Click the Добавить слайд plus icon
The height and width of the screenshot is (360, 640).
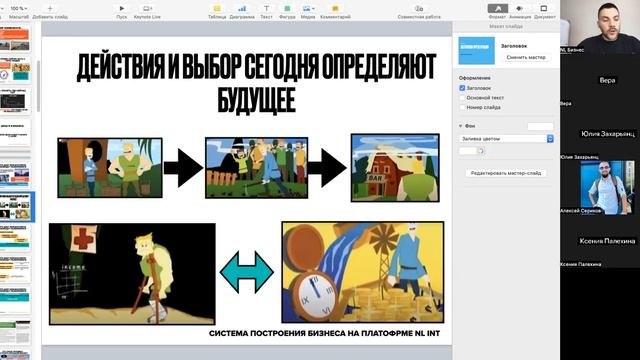coord(50,8)
